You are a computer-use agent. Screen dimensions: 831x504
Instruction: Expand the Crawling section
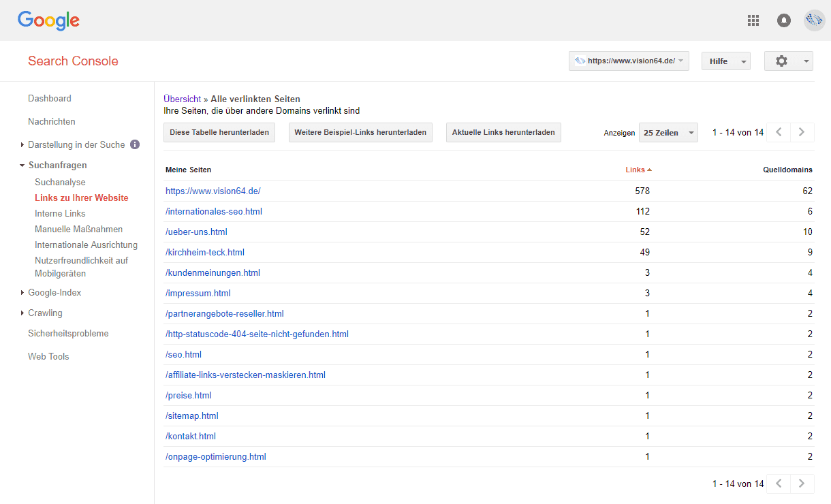22,313
